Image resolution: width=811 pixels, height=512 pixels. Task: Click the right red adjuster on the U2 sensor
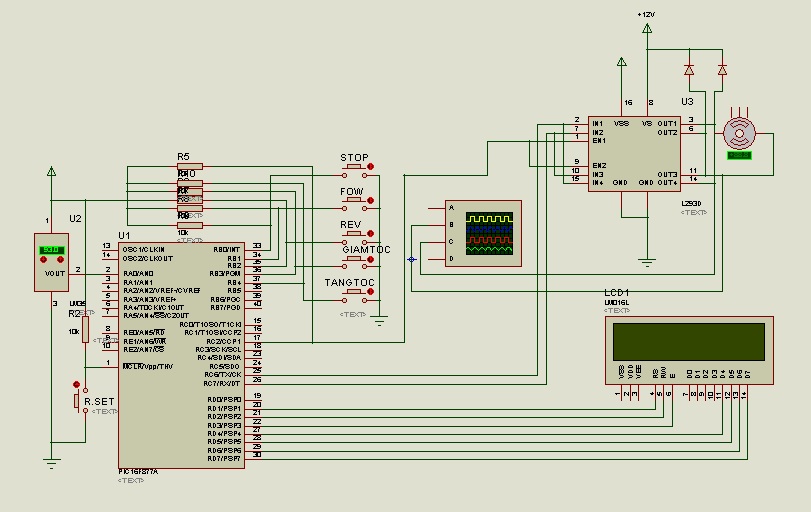(x=60, y=260)
